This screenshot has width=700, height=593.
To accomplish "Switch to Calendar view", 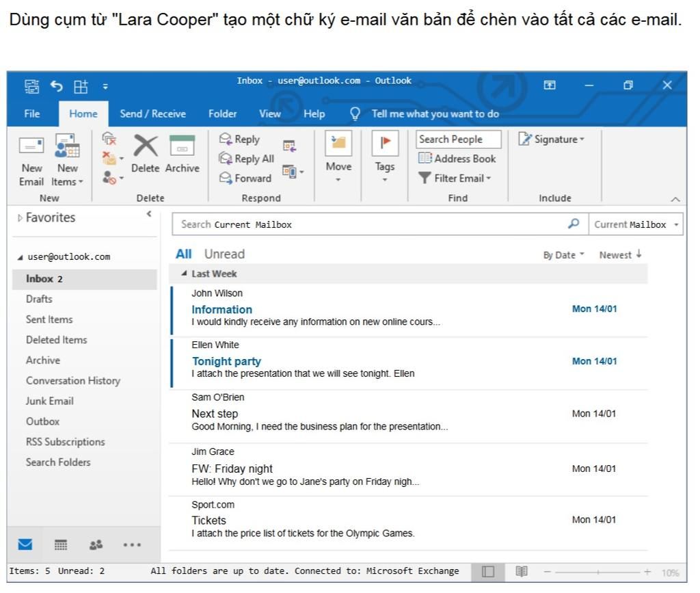I will (60, 544).
